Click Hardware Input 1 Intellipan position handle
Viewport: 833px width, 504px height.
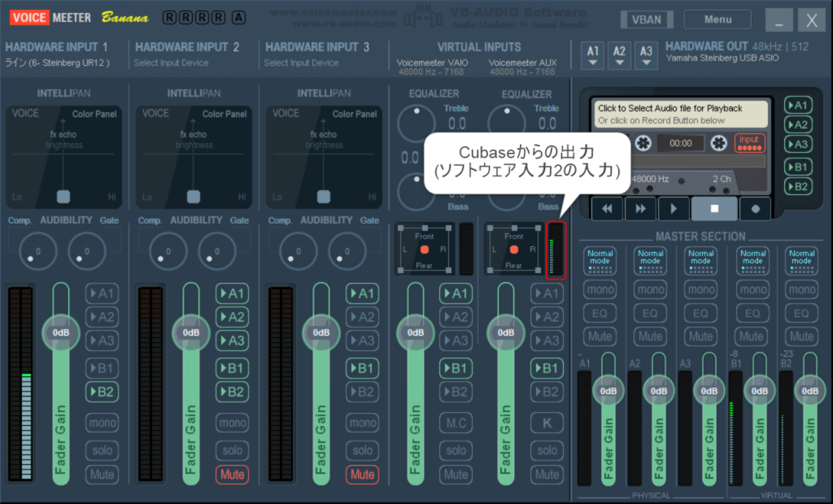[63, 197]
